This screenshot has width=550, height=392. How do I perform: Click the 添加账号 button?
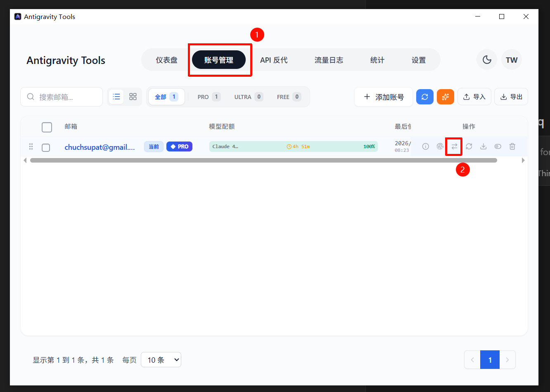[x=384, y=97]
